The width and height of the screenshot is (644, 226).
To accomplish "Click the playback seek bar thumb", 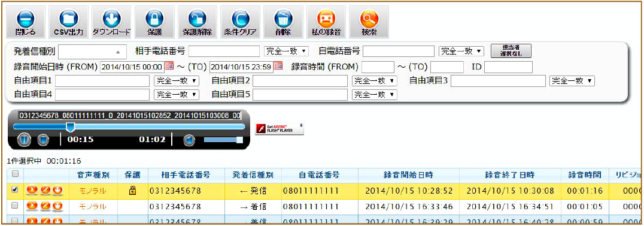I will coord(71,126).
